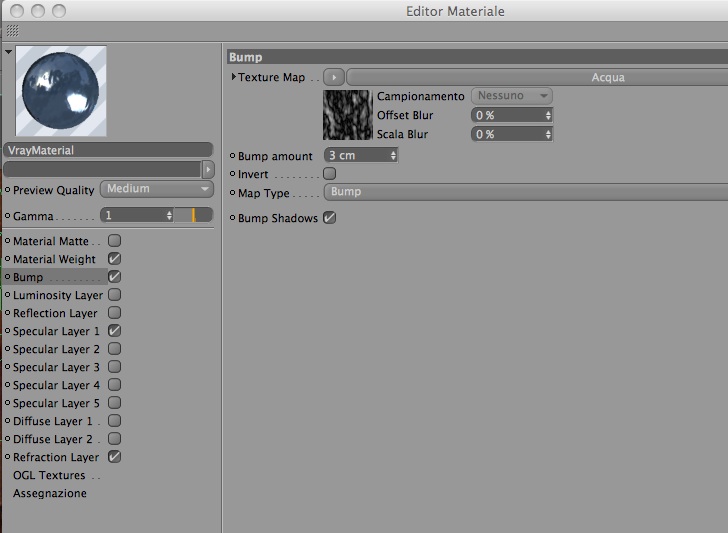This screenshot has height=533, width=728.
Task: Click the grip texture icon under title bar
Action: (x=13, y=31)
